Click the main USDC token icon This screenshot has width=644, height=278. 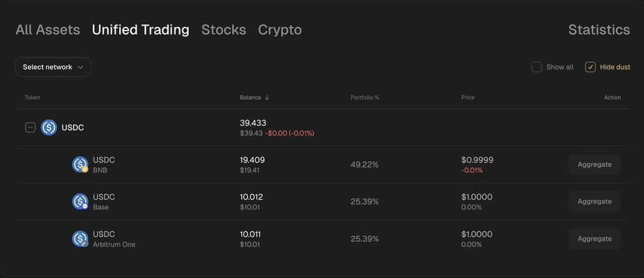pos(49,128)
